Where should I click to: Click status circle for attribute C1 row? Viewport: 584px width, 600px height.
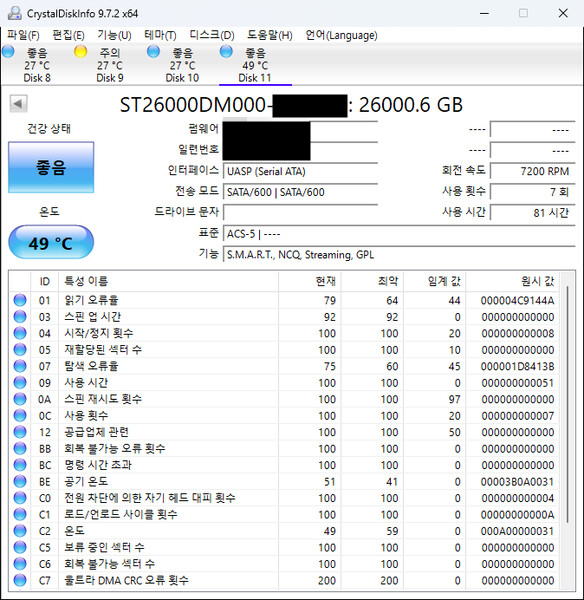pyautogui.click(x=20, y=514)
